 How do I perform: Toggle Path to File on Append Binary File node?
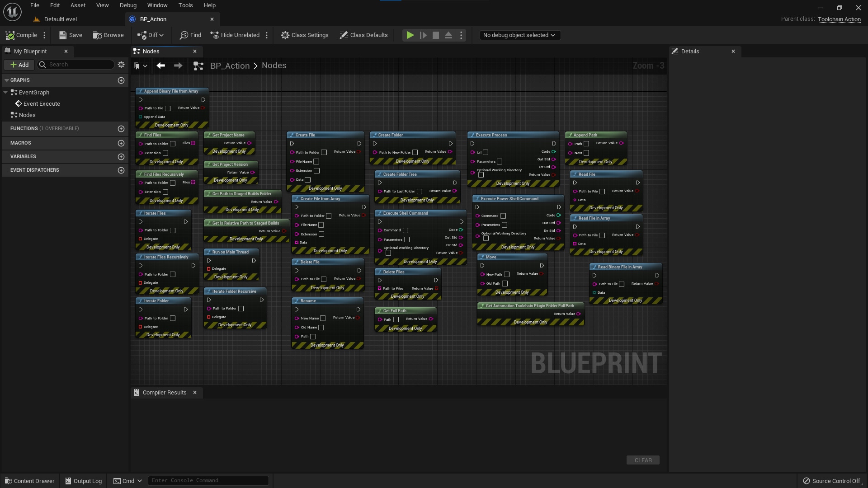tap(168, 108)
